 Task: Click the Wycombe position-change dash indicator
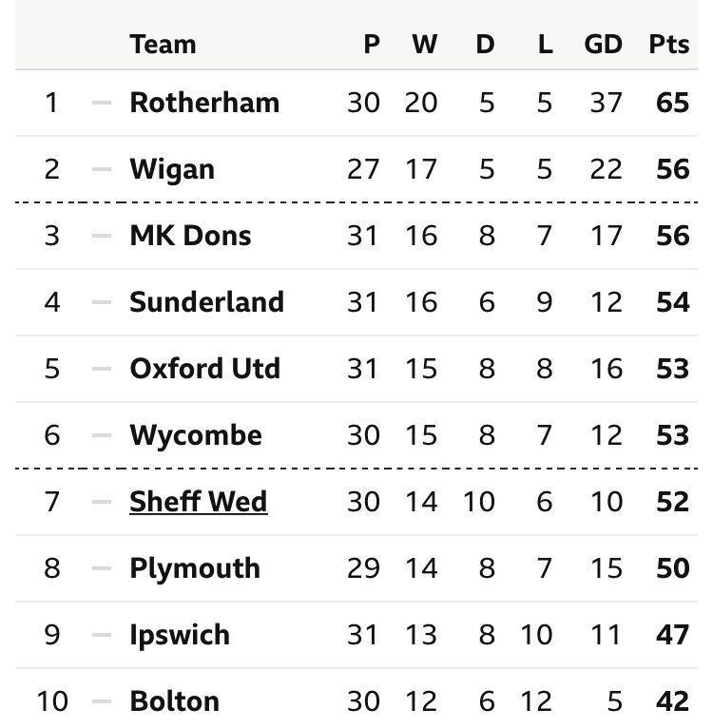pyautogui.click(x=101, y=435)
